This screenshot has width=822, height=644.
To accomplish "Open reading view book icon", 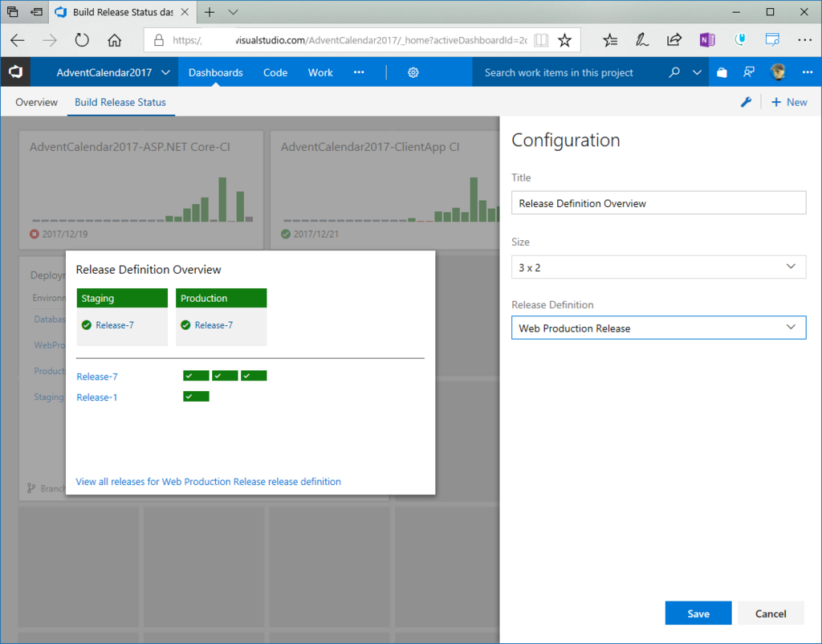I will pyautogui.click(x=541, y=40).
